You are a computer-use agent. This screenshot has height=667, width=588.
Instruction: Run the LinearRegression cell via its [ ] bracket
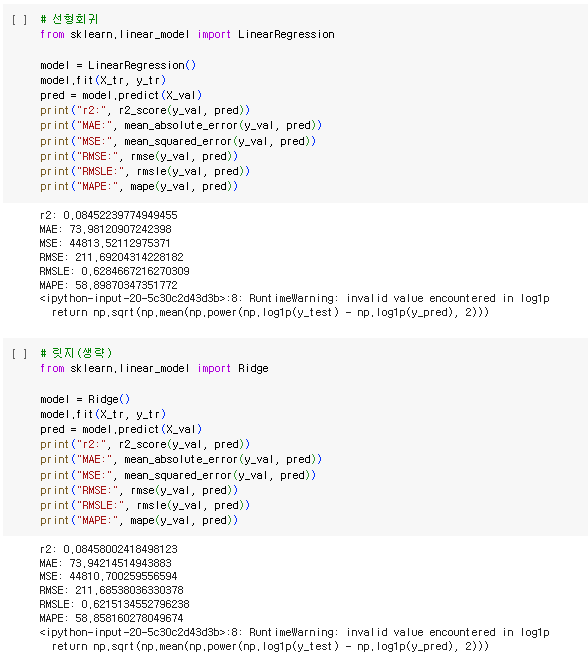coord(20,20)
